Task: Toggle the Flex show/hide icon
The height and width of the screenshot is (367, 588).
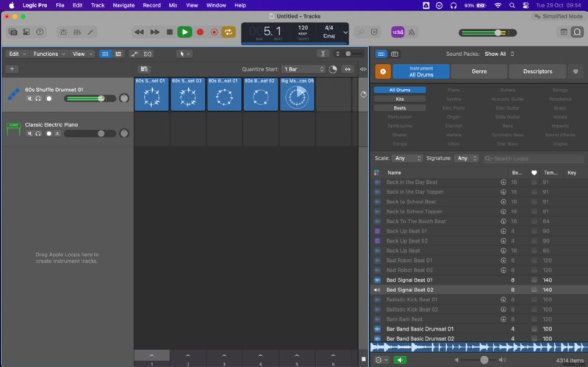Action: coord(148,54)
